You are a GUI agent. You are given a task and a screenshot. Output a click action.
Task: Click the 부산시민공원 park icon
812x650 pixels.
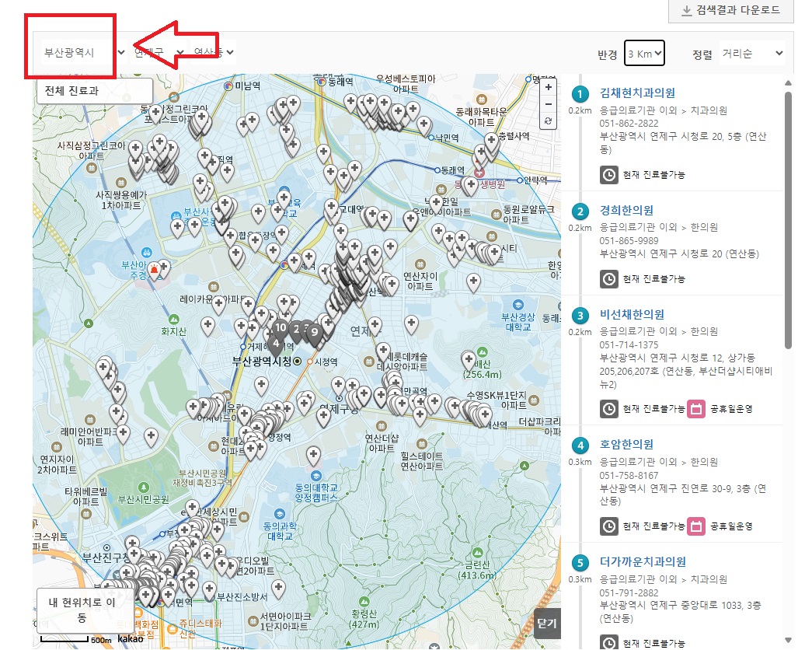click(x=144, y=487)
